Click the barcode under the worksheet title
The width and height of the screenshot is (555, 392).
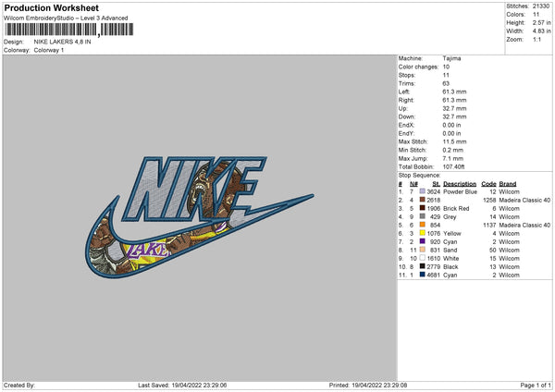click(x=69, y=30)
